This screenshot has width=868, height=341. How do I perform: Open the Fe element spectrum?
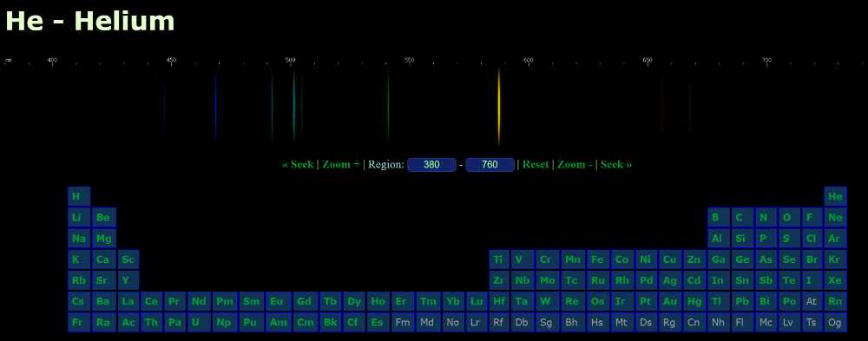(x=597, y=259)
